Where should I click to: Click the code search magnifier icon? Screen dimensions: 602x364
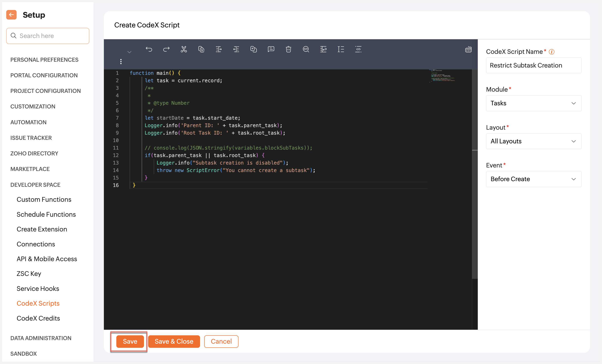point(306,49)
